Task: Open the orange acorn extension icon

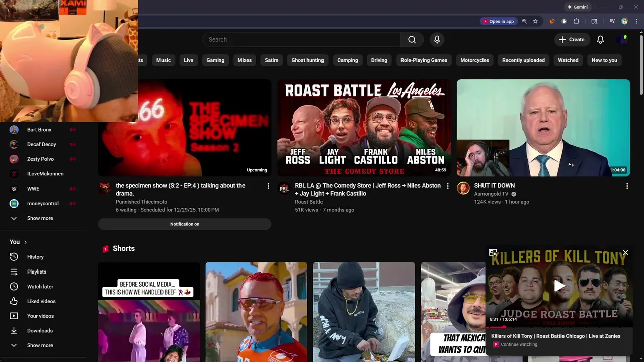Action: [x=552, y=21]
